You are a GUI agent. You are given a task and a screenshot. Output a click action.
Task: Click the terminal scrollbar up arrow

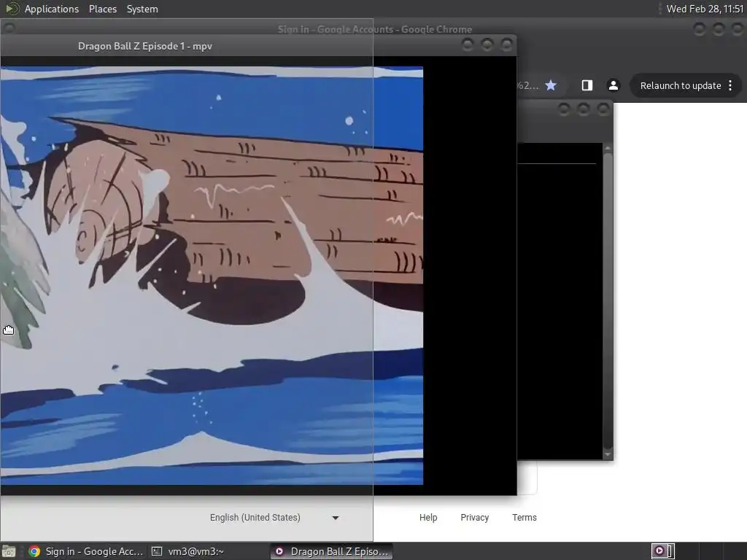(608, 148)
